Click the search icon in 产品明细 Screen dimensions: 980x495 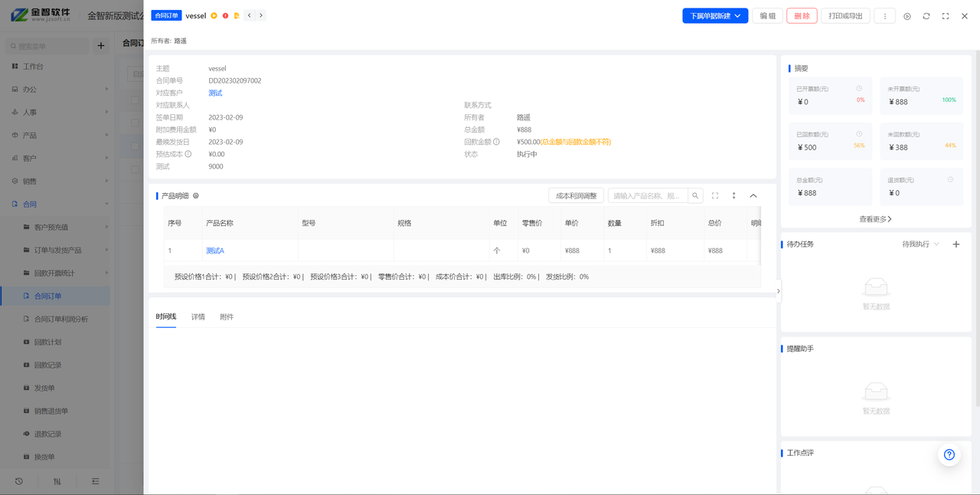tap(695, 196)
